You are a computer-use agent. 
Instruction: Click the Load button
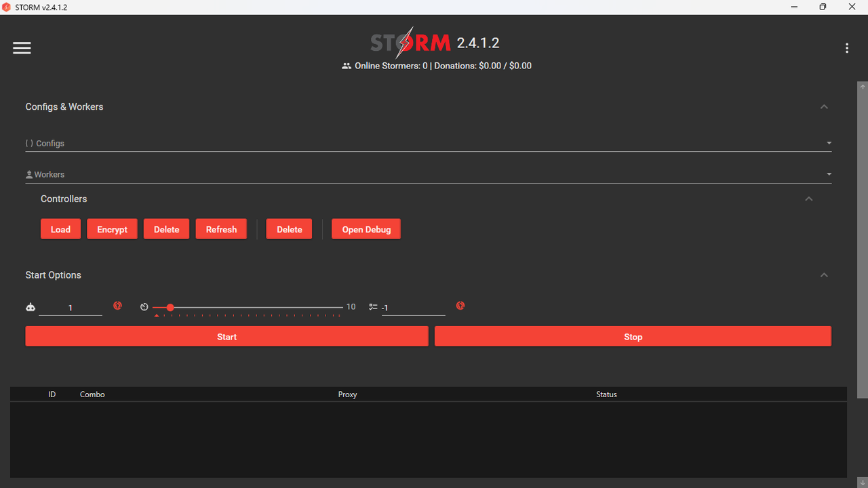pos(60,229)
